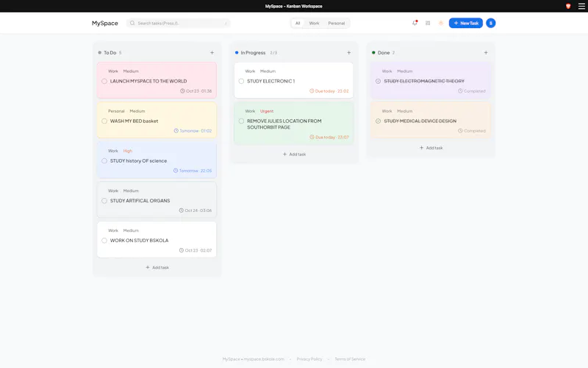Viewport: 588px width, 368px height.
Task: Select the All filter tab
Action: (298, 23)
